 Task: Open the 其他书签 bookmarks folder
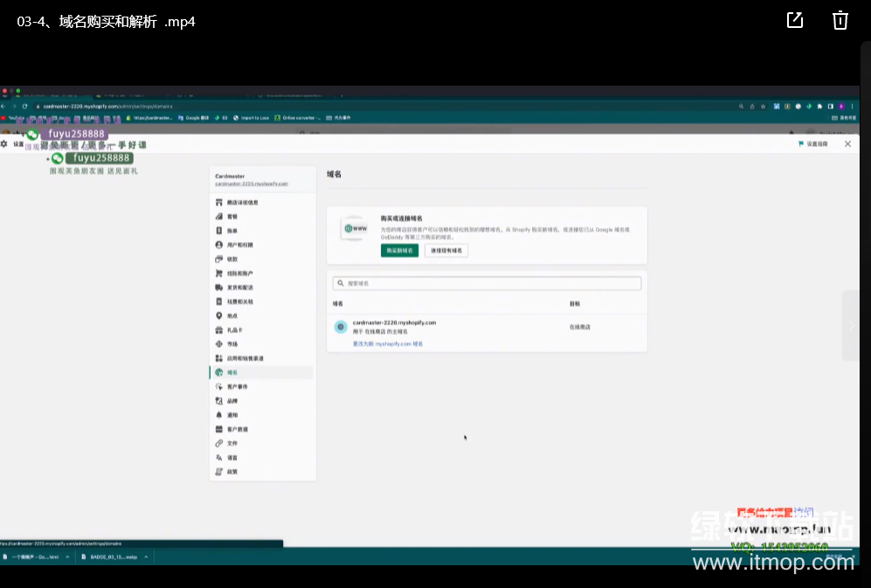pos(844,118)
